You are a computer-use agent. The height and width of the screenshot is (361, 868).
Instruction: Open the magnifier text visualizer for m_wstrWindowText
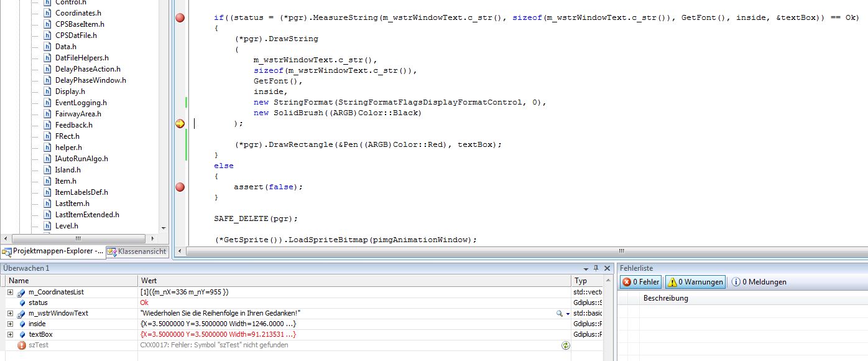(x=559, y=313)
